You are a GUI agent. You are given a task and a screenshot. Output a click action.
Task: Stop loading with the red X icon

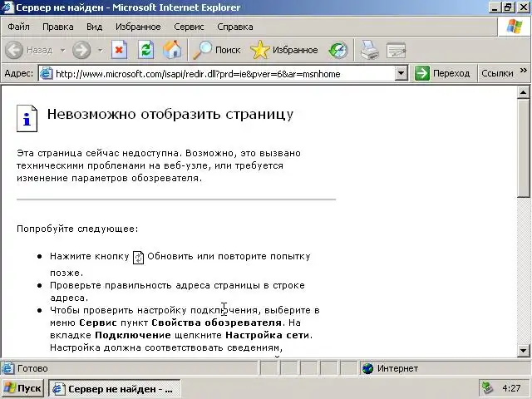[119, 50]
